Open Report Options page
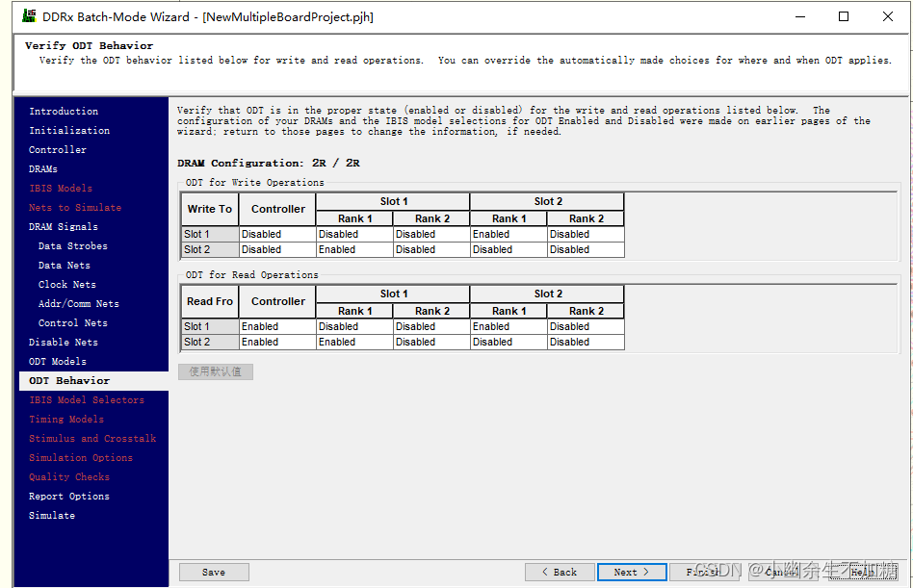The image size is (913, 588). [x=69, y=496]
